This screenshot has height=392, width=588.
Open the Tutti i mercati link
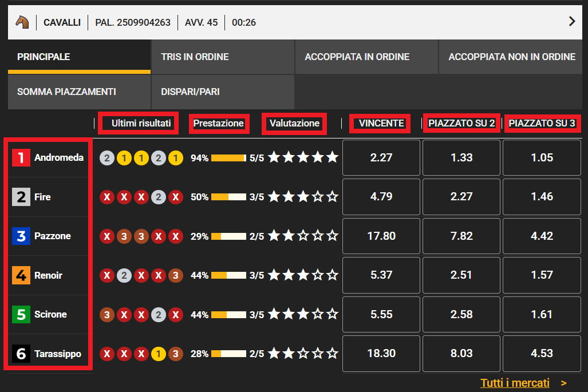[x=515, y=383]
